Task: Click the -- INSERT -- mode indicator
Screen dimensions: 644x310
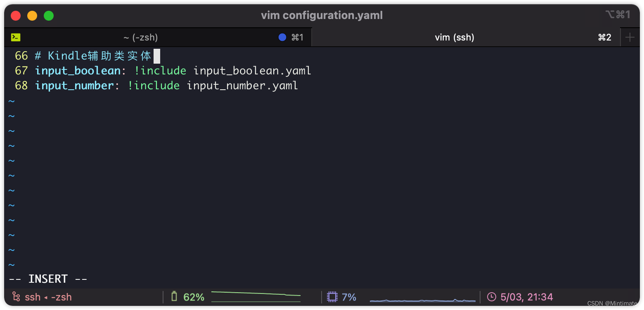Action: pyautogui.click(x=48, y=279)
